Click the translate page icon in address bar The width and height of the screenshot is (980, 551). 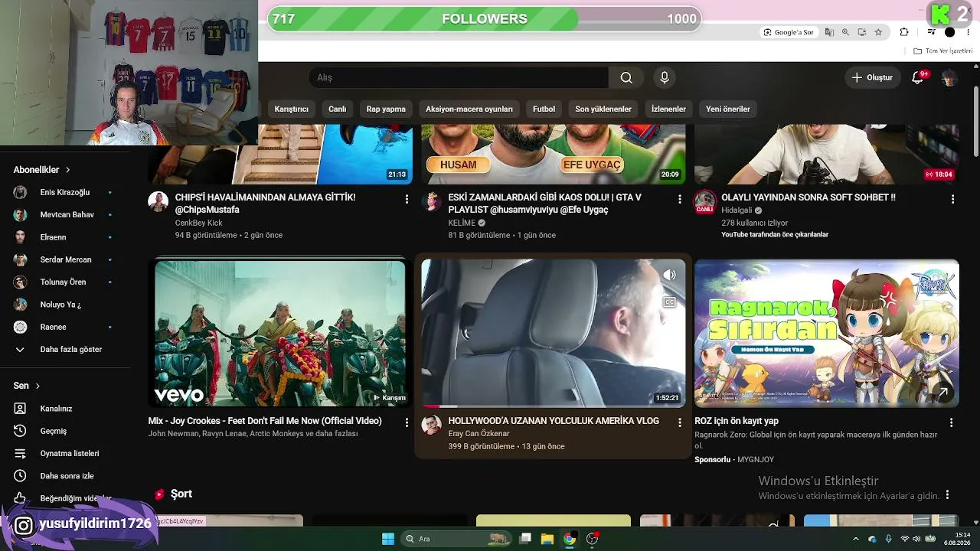tap(829, 32)
